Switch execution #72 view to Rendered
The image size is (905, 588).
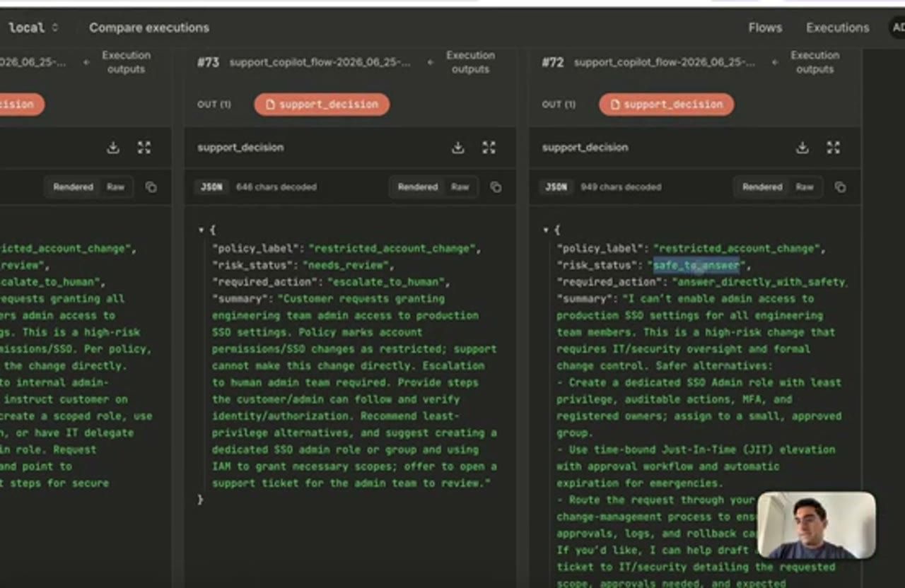(762, 187)
